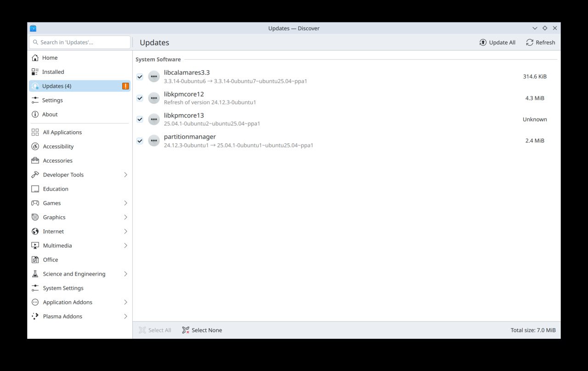Viewport: 588px width, 371px height.
Task: Click the Accessories briefcase icon
Action: [35, 161]
